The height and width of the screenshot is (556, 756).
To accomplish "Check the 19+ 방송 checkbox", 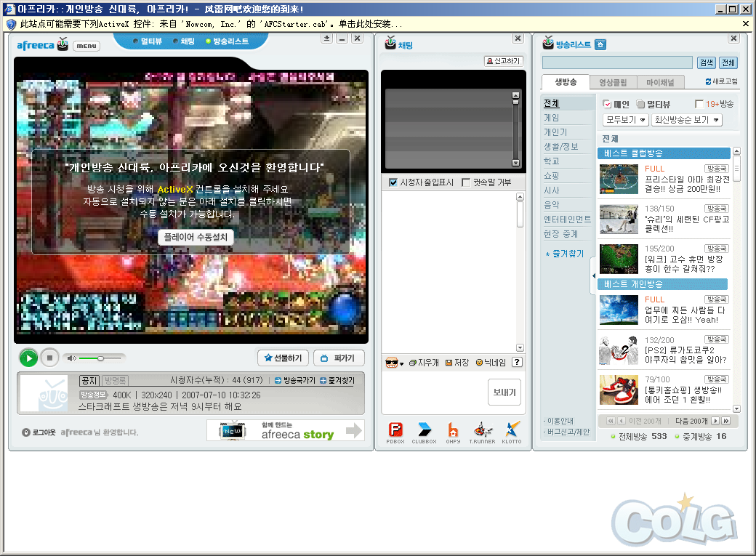I will [699, 104].
